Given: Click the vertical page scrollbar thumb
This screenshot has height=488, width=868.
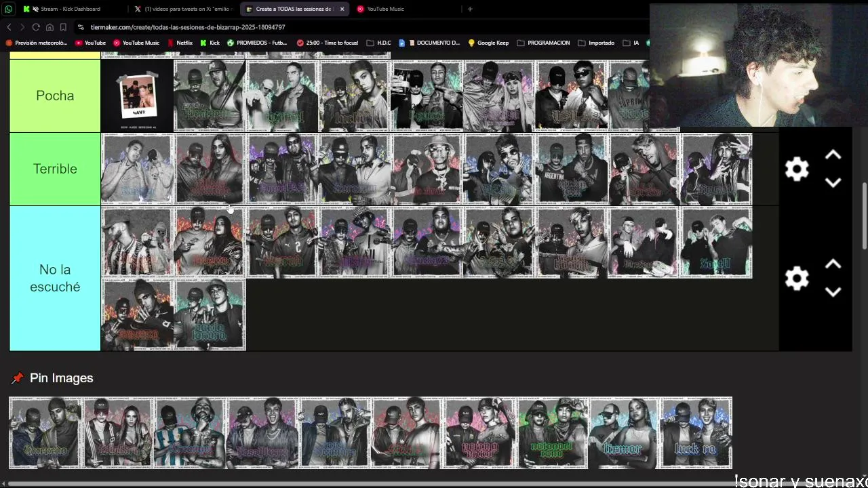Looking at the screenshot, I should [864, 216].
